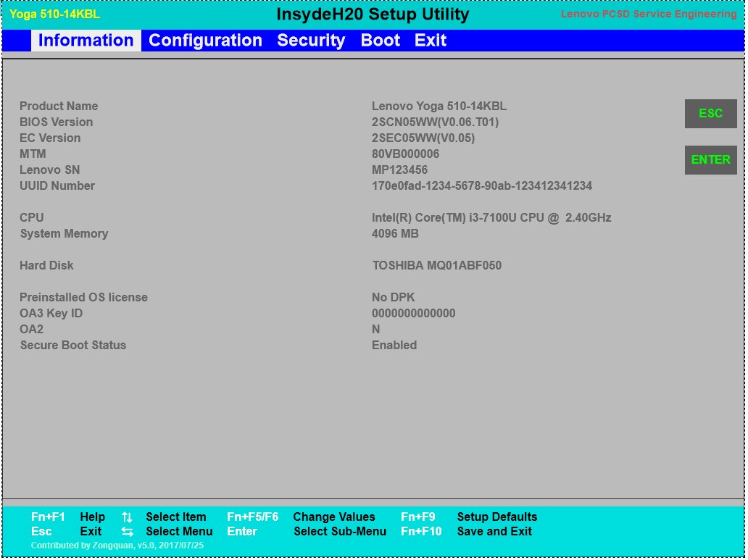Image resolution: width=748 pixels, height=560 pixels.
Task: Click the Yoga 510-14KBL model label
Action: (x=54, y=14)
